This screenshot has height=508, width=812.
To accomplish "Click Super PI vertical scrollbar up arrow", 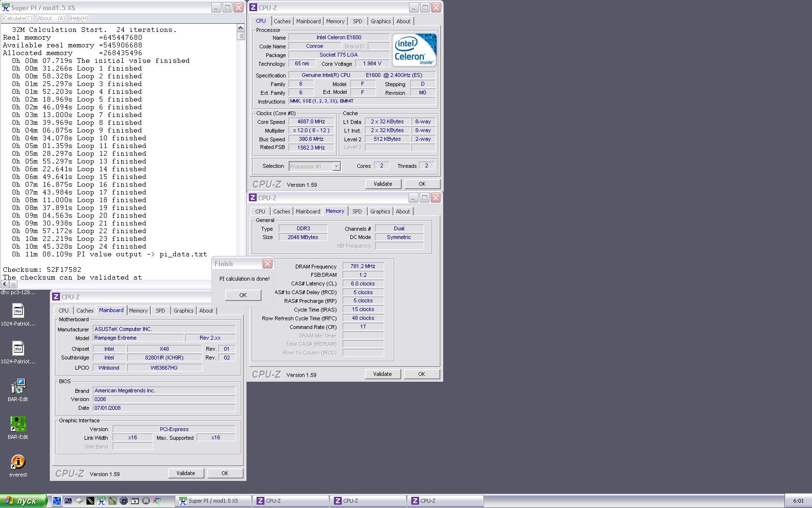I will point(241,28).
